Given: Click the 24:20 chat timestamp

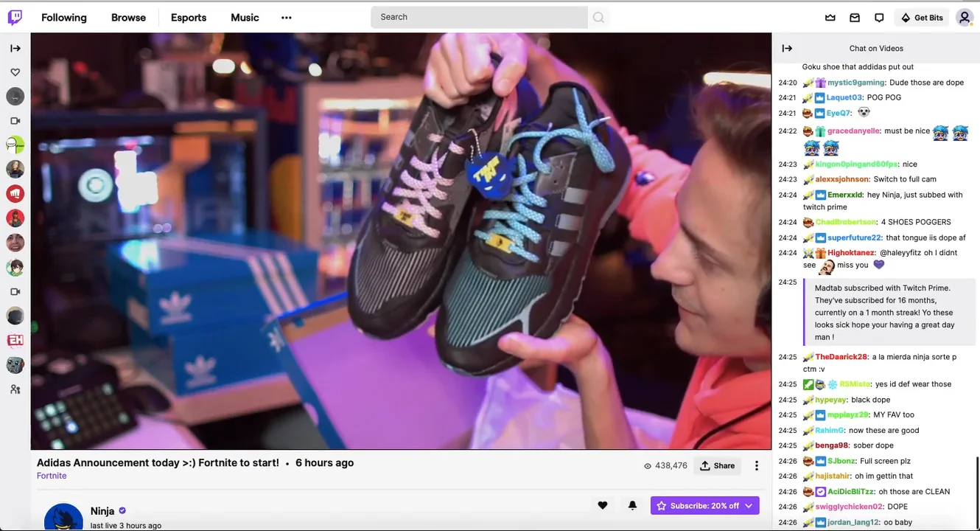Looking at the screenshot, I should pyautogui.click(x=788, y=83).
